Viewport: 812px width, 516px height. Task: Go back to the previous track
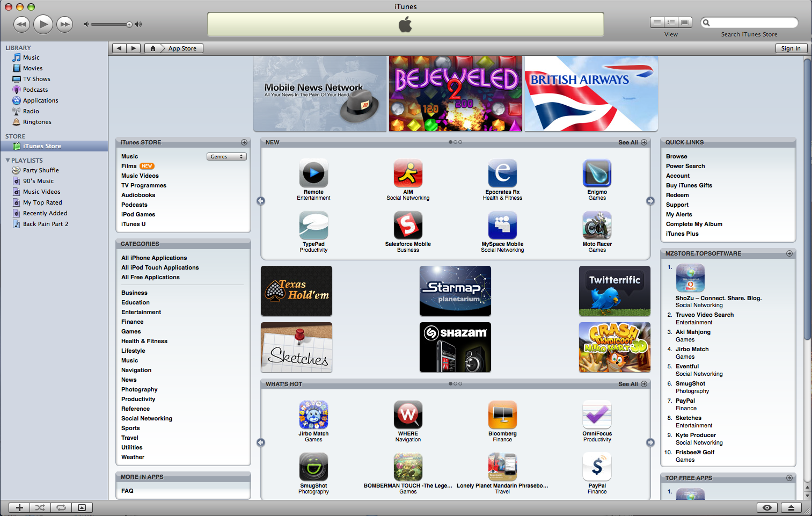(21, 24)
